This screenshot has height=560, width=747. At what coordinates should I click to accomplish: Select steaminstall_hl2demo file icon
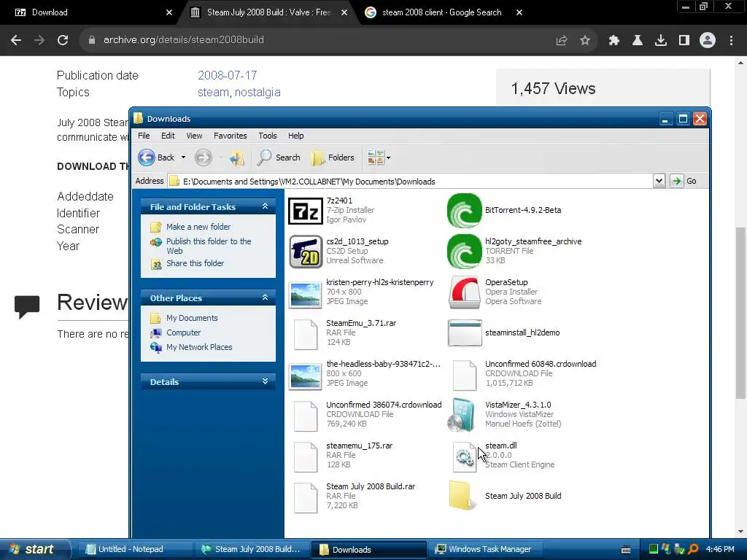[x=465, y=332]
